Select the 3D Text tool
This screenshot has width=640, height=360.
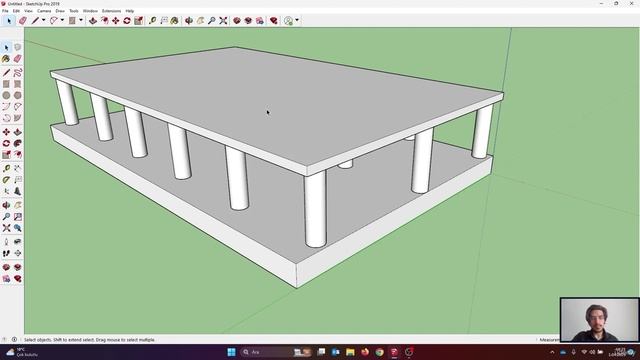(18, 191)
